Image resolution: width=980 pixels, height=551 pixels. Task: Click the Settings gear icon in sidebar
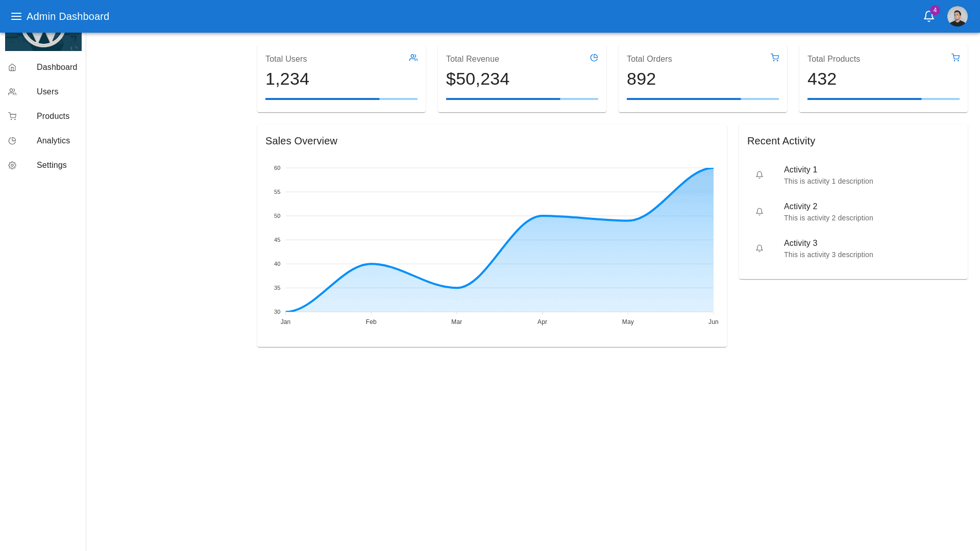tap(12, 165)
